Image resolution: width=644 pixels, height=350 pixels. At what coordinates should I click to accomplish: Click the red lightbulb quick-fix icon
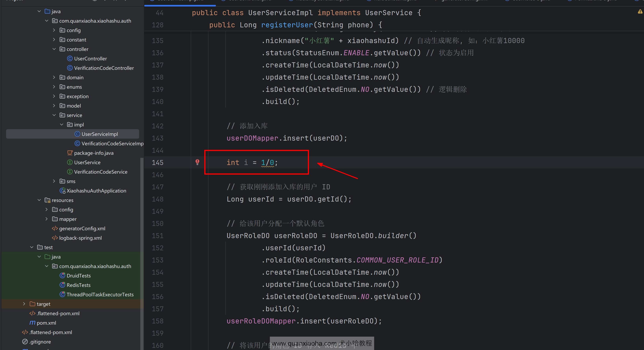point(197,162)
